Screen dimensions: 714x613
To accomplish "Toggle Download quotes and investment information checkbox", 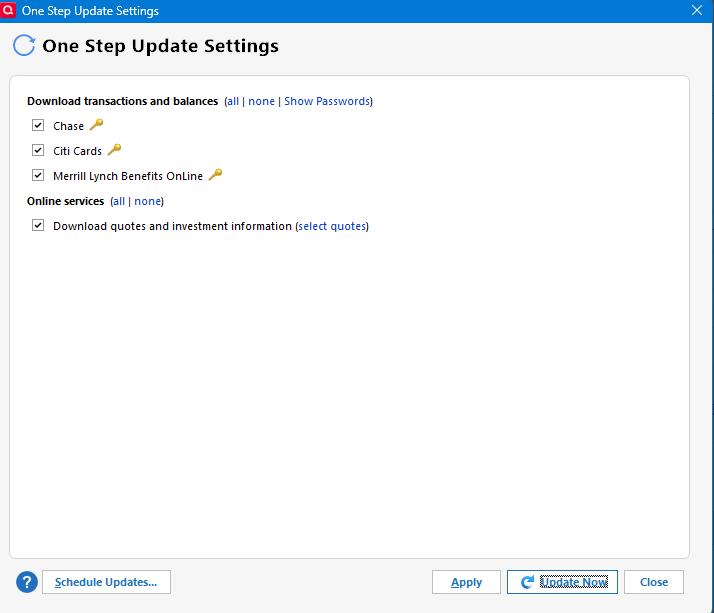I will tap(38, 225).
